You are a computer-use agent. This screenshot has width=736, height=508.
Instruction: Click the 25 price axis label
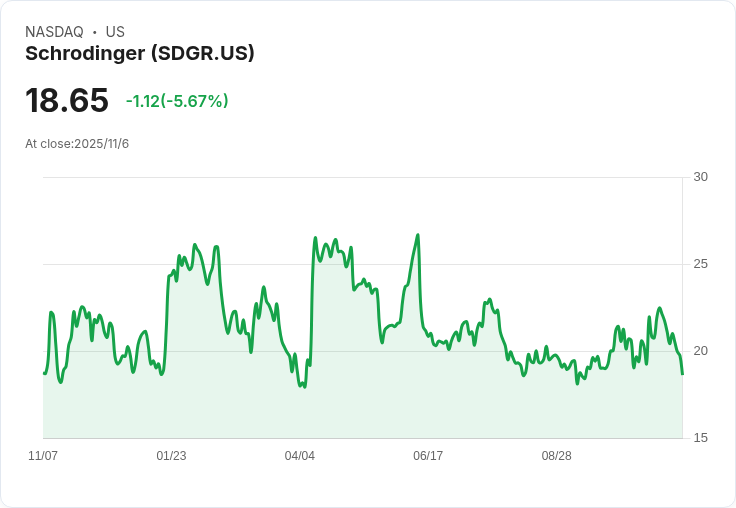(x=700, y=264)
